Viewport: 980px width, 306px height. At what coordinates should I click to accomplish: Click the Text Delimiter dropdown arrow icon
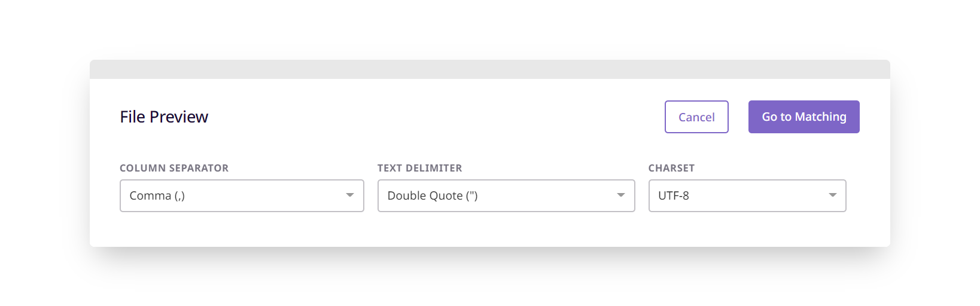(x=621, y=195)
